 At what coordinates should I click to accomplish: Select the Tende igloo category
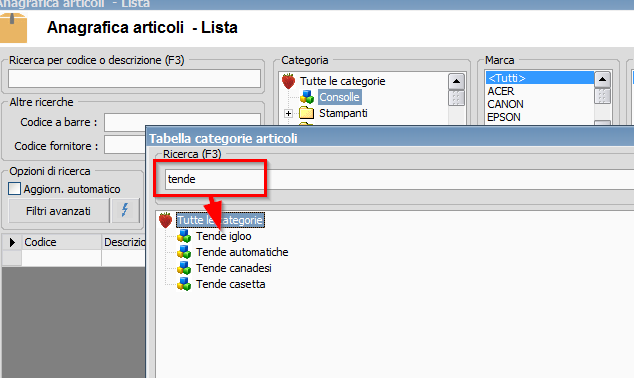click(224, 236)
